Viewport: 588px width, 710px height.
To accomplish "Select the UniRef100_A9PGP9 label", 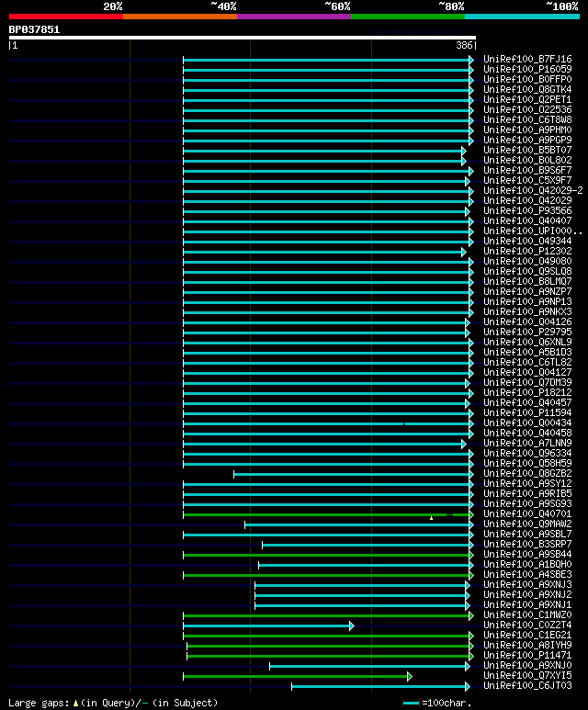I will click(x=527, y=140).
